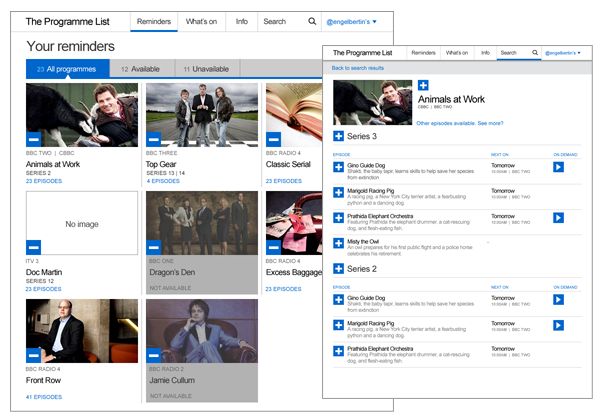Open the @engelbertin's account dropdown in left window

click(349, 21)
